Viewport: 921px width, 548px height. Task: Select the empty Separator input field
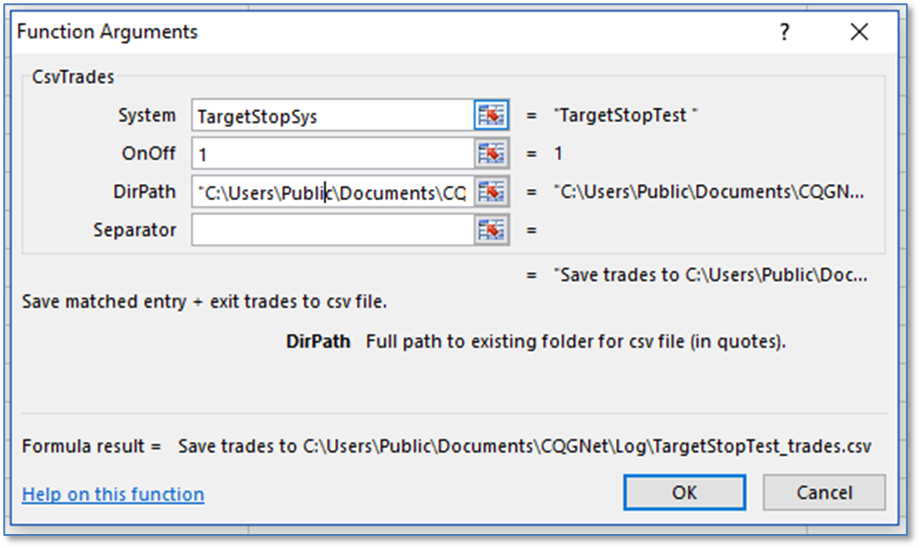[330, 230]
